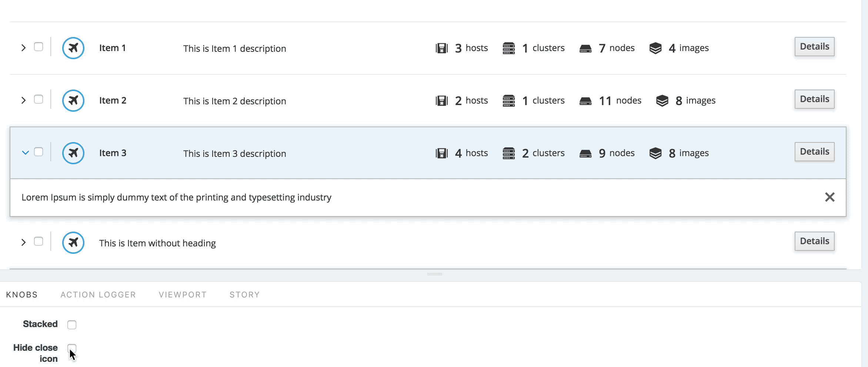This screenshot has height=367, width=868.
Task: Click the plane icon for Item 1
Action: (73, 48)
